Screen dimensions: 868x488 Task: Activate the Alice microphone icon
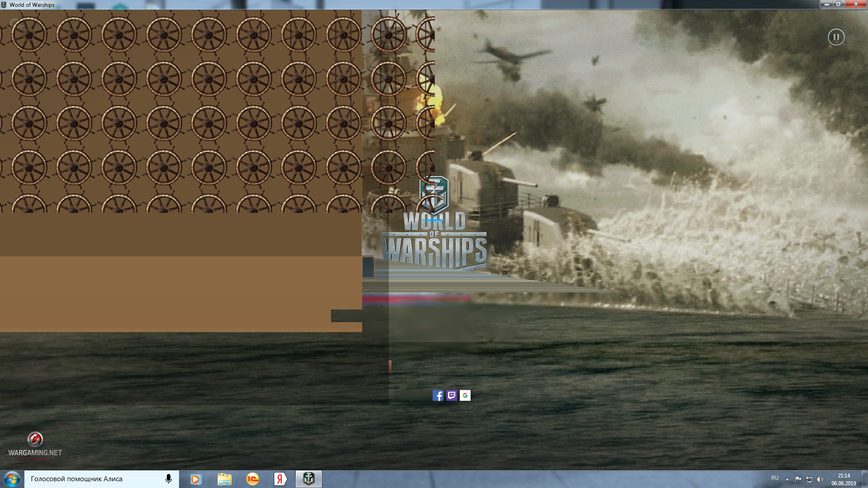(169, 479)
